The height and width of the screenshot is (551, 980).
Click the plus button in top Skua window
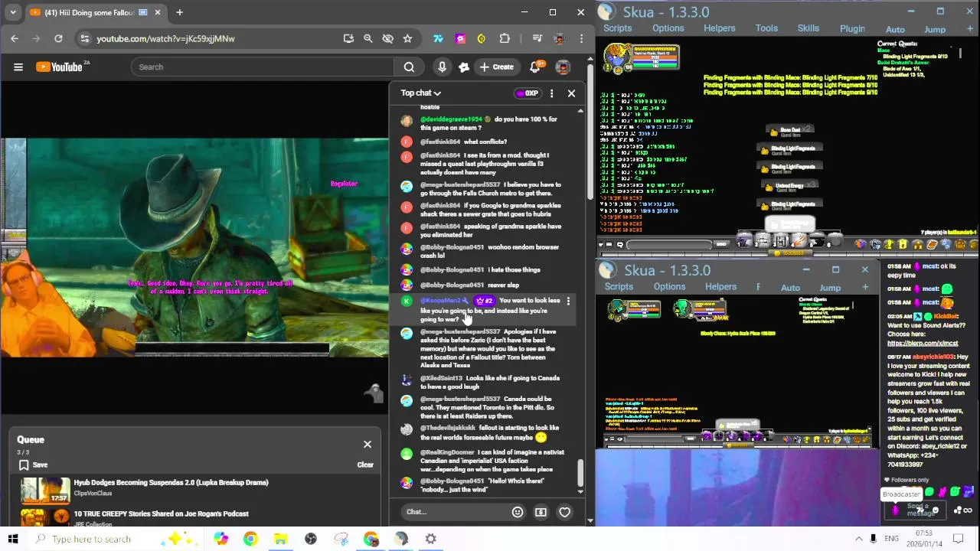(x=969, y=29)
